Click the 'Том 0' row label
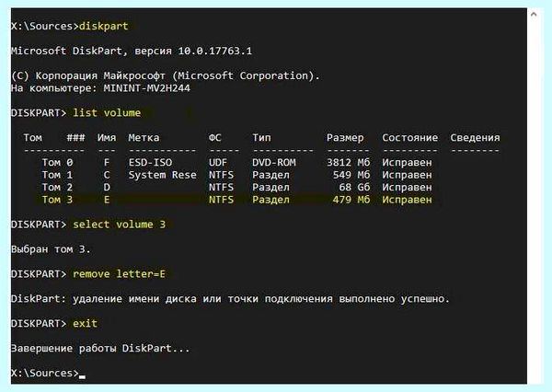Viewport: 552px width, 392px height. 57,162
